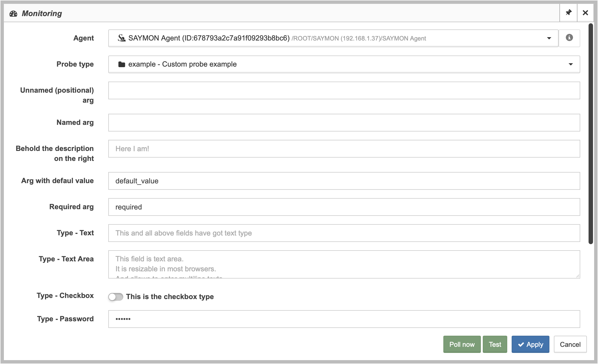
Task: Cancel the monitoring changes
Action: click(570, 344)
